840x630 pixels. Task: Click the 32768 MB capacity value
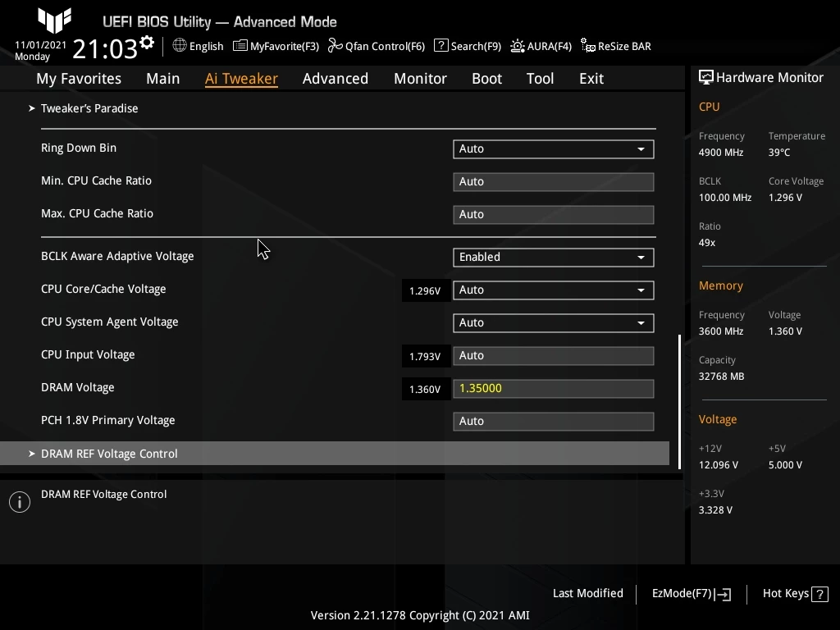(722, 377)
